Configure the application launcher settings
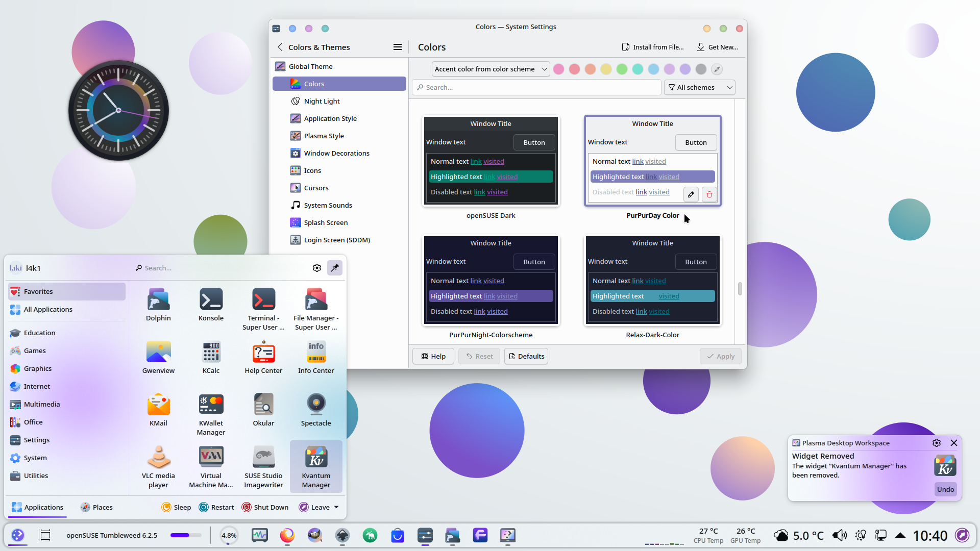Viewport: 980px width, 551px height. [317, 268]
